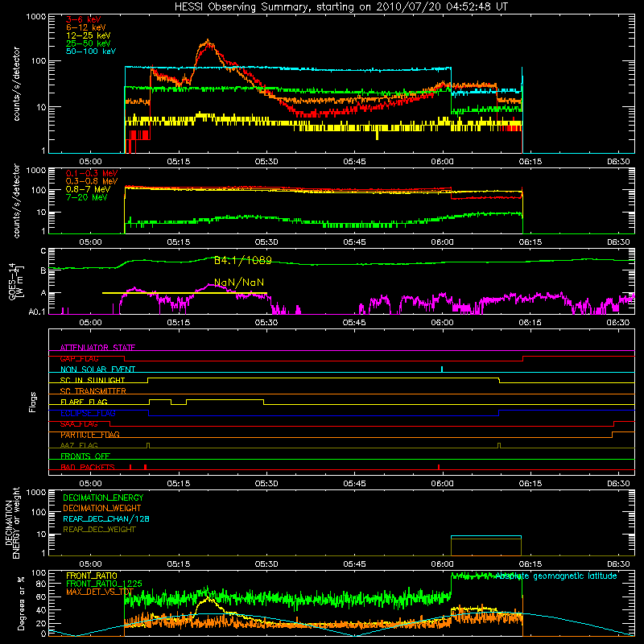The height and width of the screenshot is (644, 644).
Task: Select the 12-25 keV legend label
Action: point(89,35)
